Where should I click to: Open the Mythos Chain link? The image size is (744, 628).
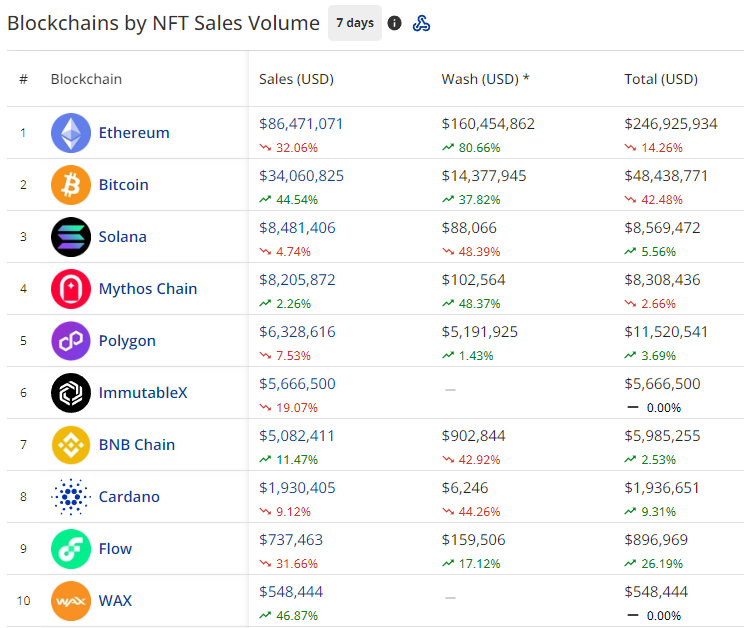click(x=148, y=289)
